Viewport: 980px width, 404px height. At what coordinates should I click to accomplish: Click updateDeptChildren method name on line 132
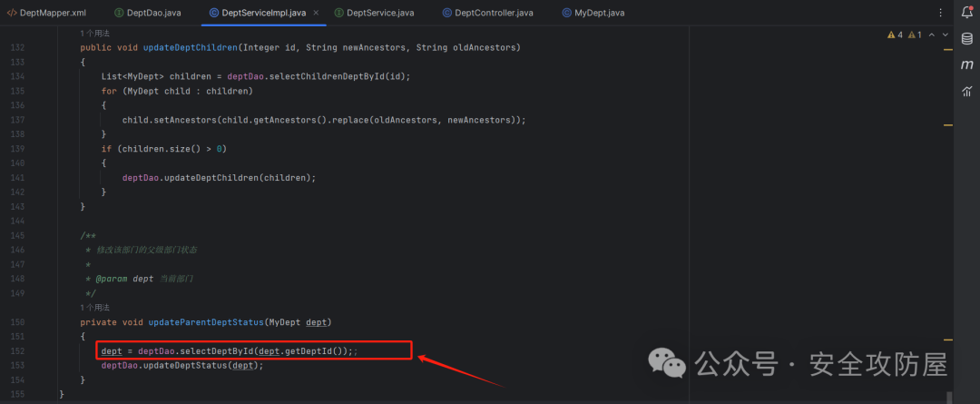click(x=190, y=47)
